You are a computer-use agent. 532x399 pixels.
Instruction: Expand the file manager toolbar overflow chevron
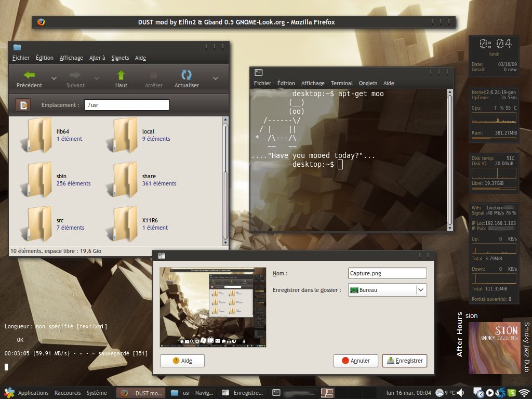coord(216,78)
